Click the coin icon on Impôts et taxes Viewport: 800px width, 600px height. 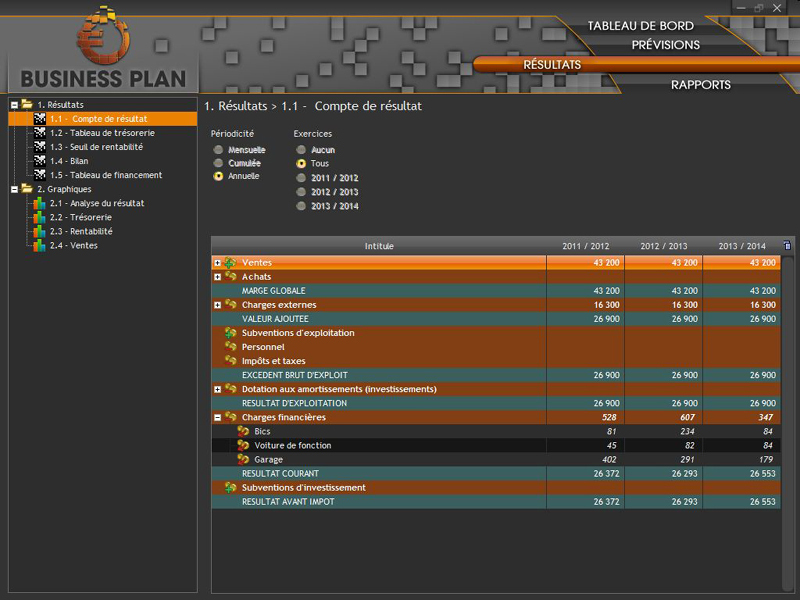pos(231,361)
